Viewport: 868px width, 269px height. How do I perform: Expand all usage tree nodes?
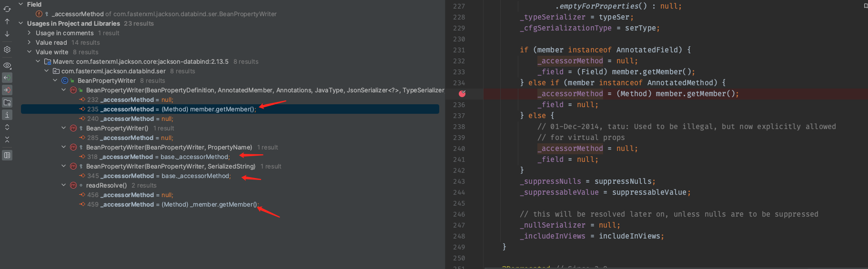click(x=7, y=127)
